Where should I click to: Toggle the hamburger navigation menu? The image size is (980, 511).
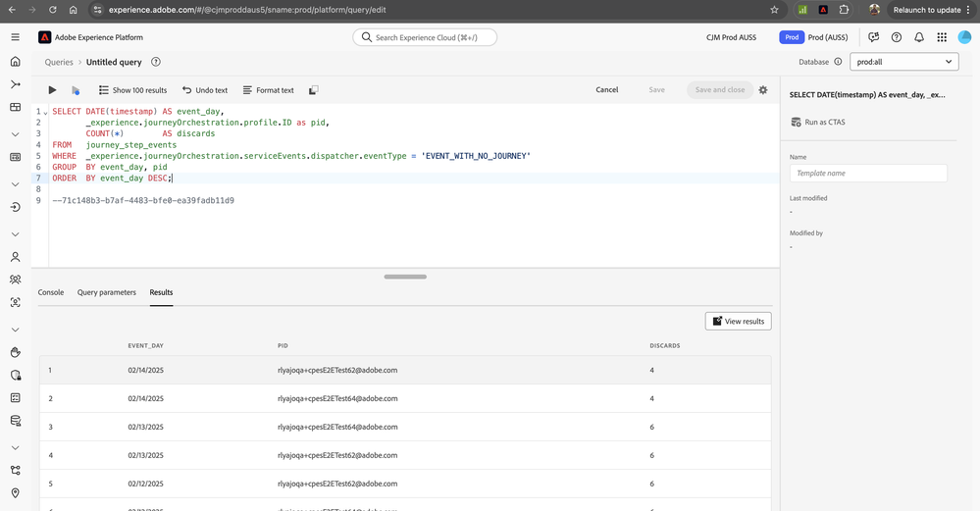pos(15,37)
